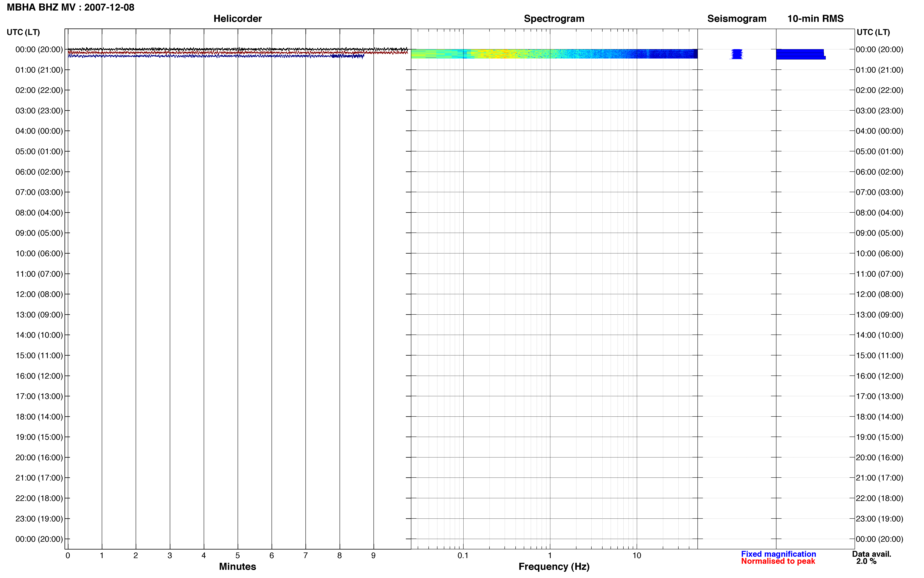The image size is (924, 578).
Task: Click left time label 03:00 (23:00)
Action: point(39,111)
